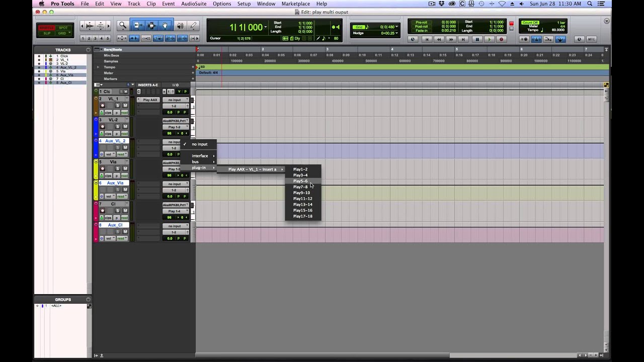Mute the Aux_Cl track
This screenshot has height=362, width=644.
click(126, 232)
